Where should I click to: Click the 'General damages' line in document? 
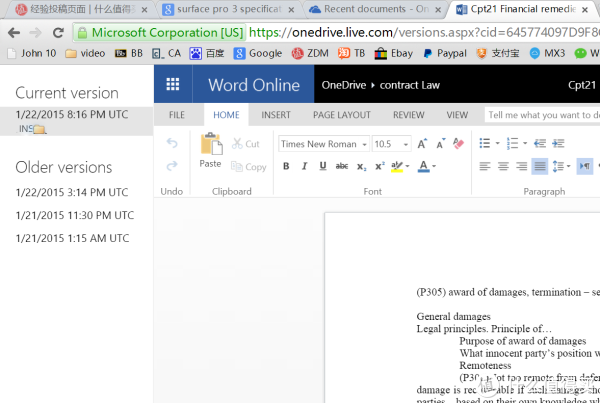pos(453,317)
